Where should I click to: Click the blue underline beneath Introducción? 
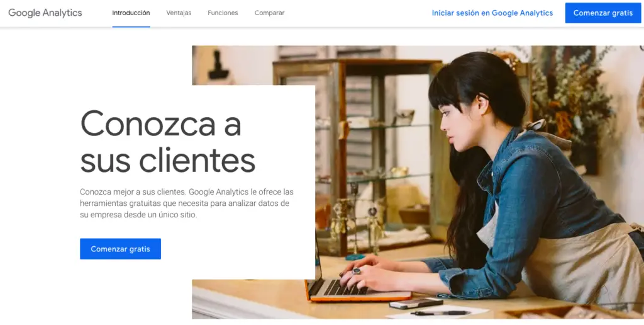pyautogui.click(x=131, y=26)
